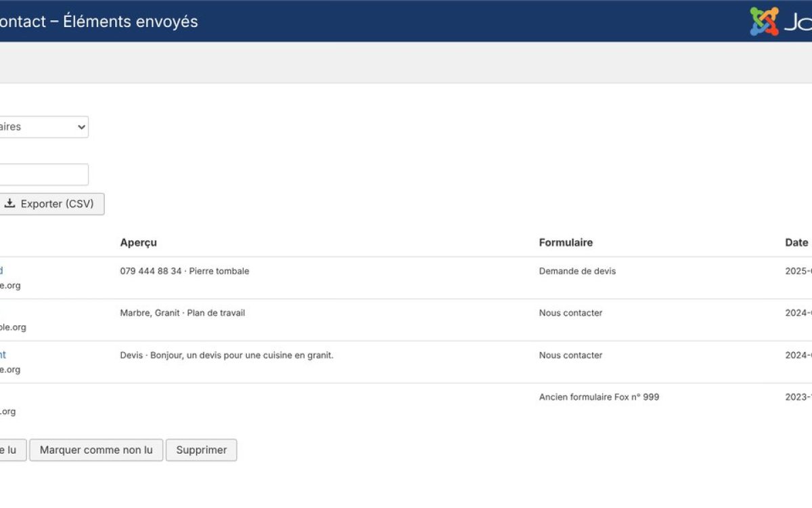Click the cut-off button ending in "lu" beside Marquer comme non lu
The image size is (812, 508).
[13, 450]
